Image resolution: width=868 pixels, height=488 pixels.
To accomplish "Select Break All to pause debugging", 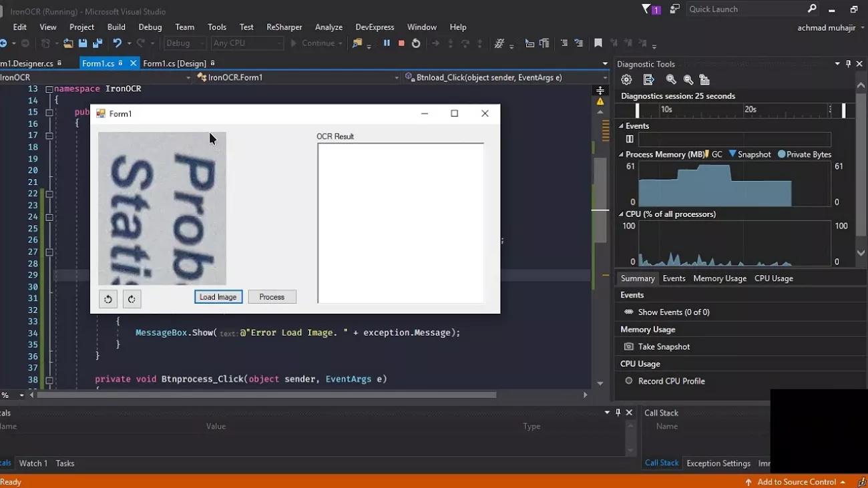I will click(x=387, y=43).
